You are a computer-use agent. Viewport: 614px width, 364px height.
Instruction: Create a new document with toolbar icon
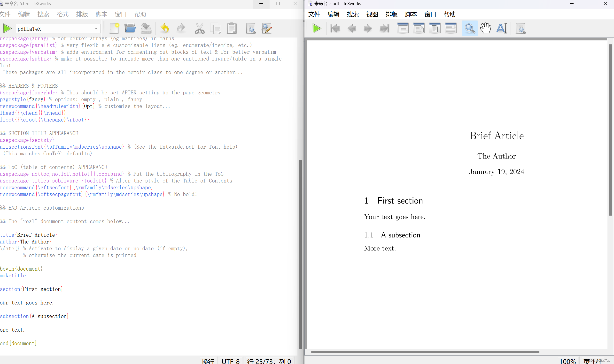tap(114, 29)
